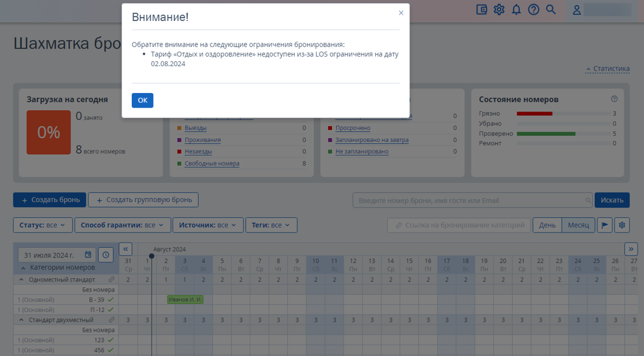Click the 0% occupancy tile
This screenshot has height=356, width=644.
[48, 132]
